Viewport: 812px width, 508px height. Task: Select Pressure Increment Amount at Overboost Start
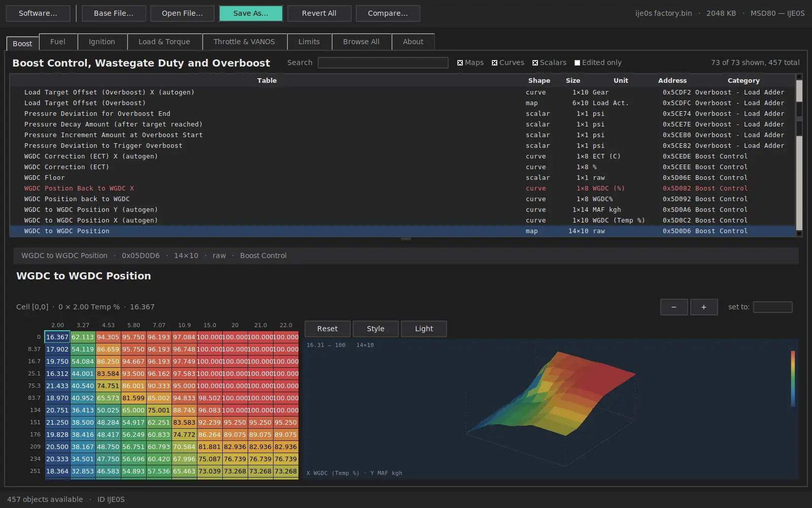pos(402,135)
